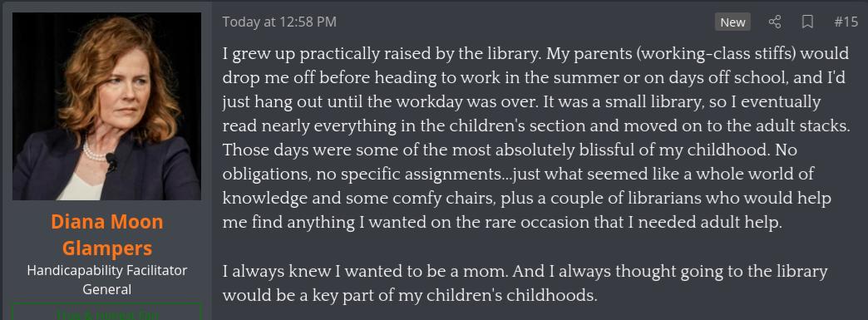Image resolution: width=868 pixels, height=320 pixels.
Task: Click the line beginning "obligations, no specific"
Action: [x=518, y=174]
